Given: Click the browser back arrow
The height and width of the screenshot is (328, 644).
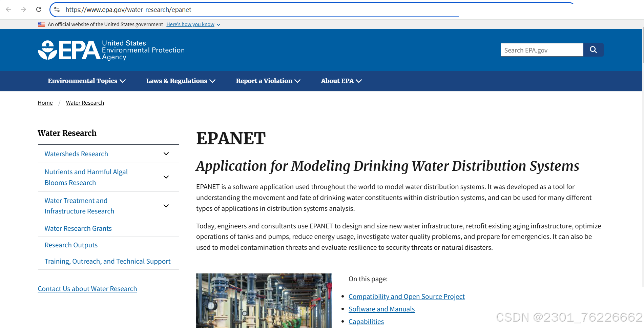Looking at the screenshot, I should (x=8, y=9).
